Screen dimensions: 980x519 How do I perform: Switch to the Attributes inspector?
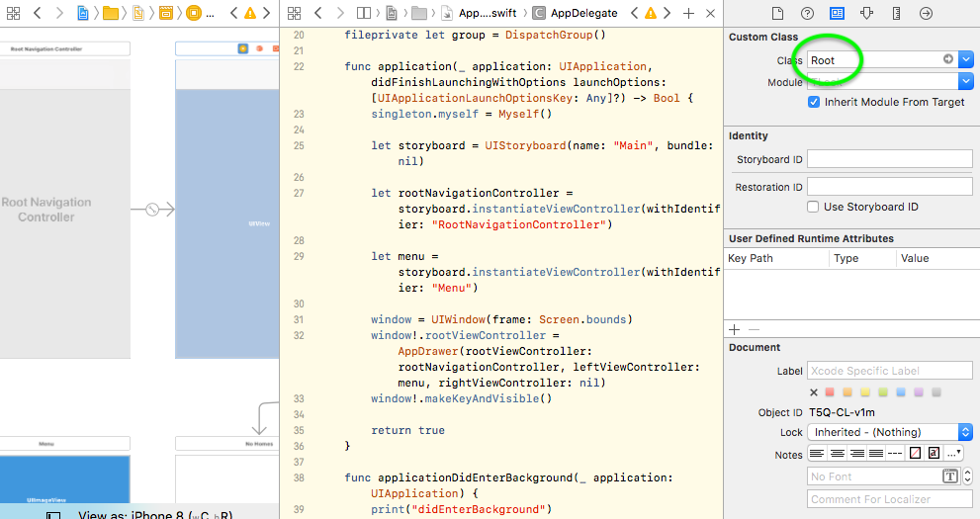(867, 13)
